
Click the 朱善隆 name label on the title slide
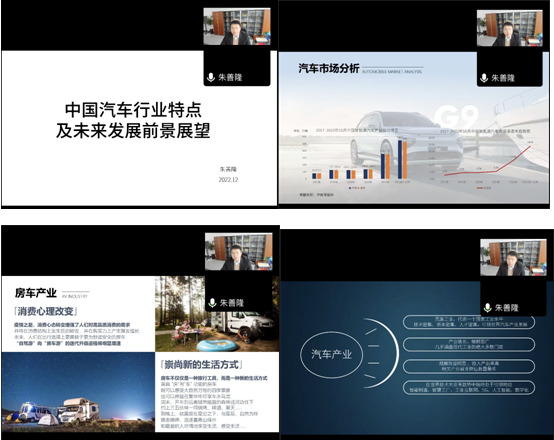pyautogui.click(x=230, y=77)
